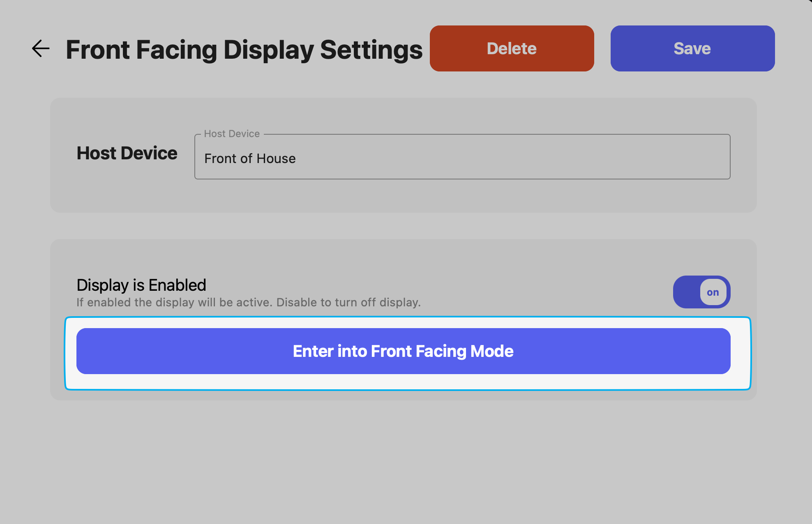
Task: Click the display description helper text
Action: [x=249, y=303]
